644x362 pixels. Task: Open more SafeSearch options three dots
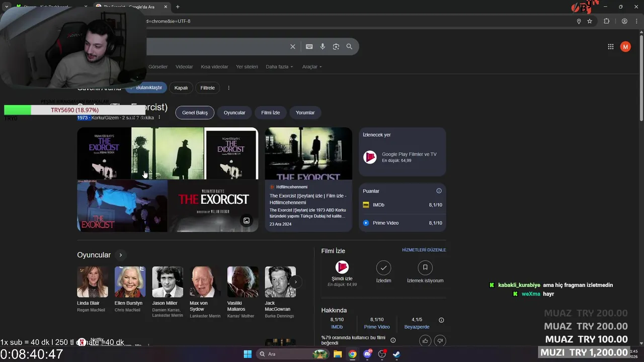tap(228, 88)
